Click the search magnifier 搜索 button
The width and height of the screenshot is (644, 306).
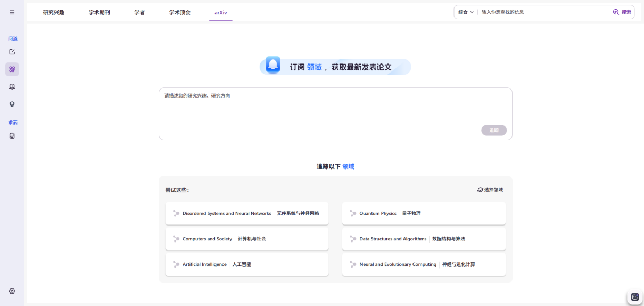tap(622, 12)
